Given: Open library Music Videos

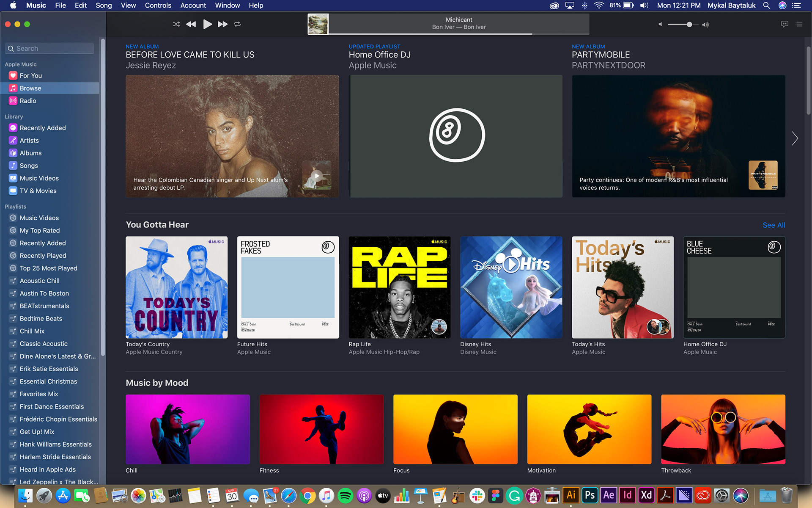Looking at the screenshot, I should coord(49,178).
